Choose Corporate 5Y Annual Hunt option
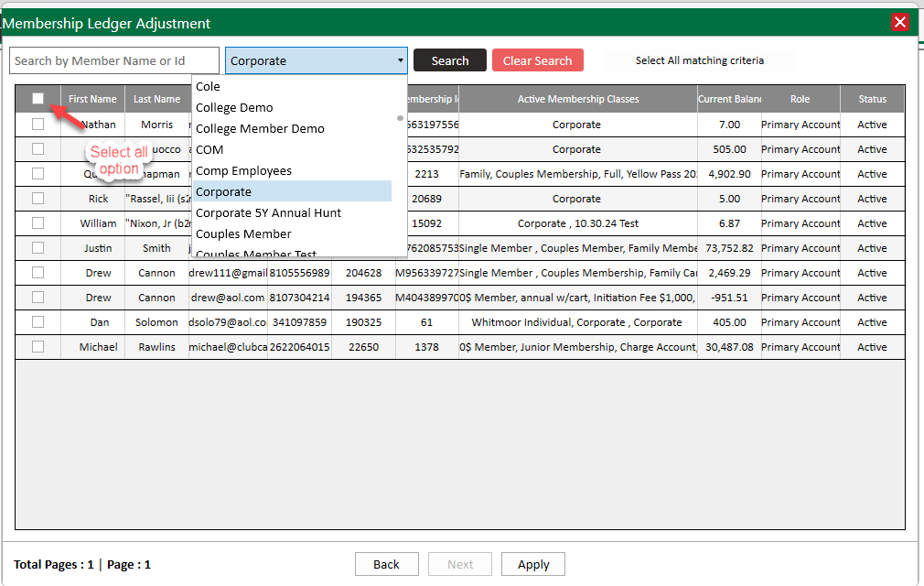This screenshot has height=586, width=924. (268, 213)
